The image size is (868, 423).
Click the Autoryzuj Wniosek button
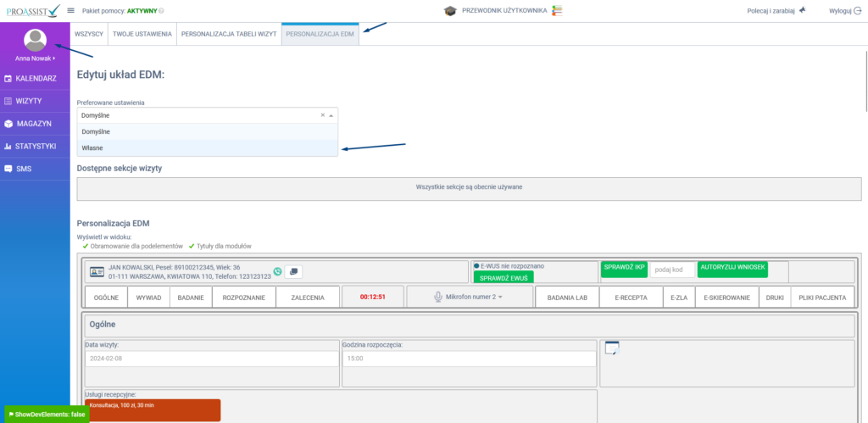click(x=732, y=268)
